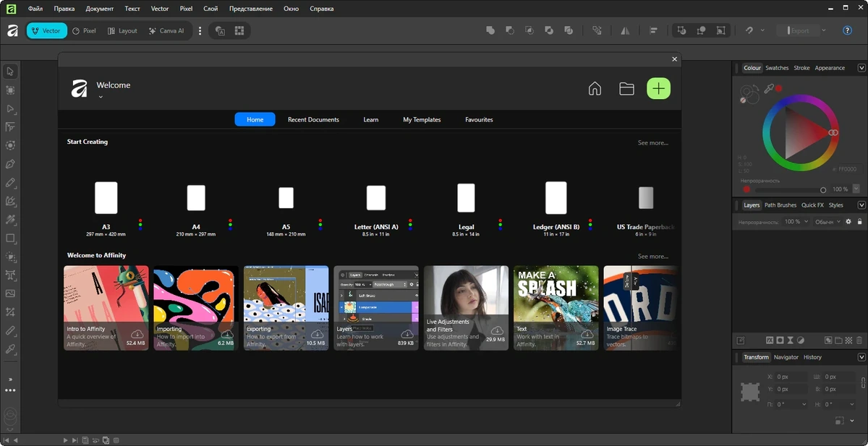This screenshot has width=868, height=446.
Task: Click See more next to Start Creating
Action: pos(653,143)
